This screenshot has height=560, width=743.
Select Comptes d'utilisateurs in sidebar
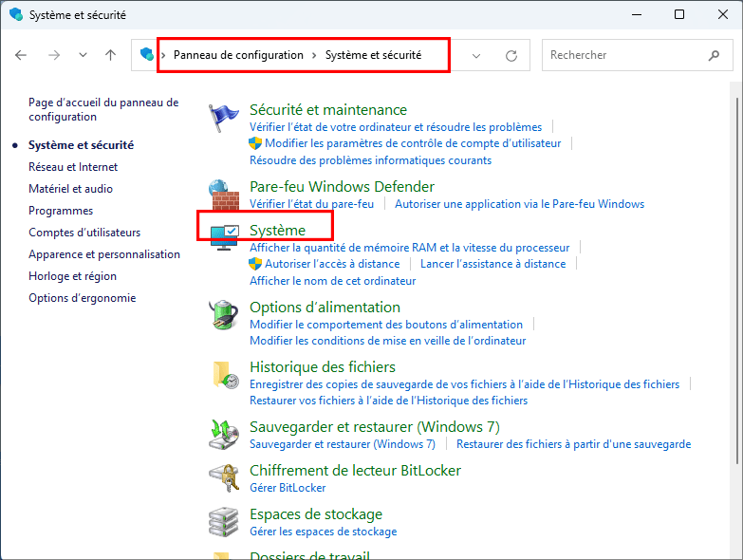[84, 233]
